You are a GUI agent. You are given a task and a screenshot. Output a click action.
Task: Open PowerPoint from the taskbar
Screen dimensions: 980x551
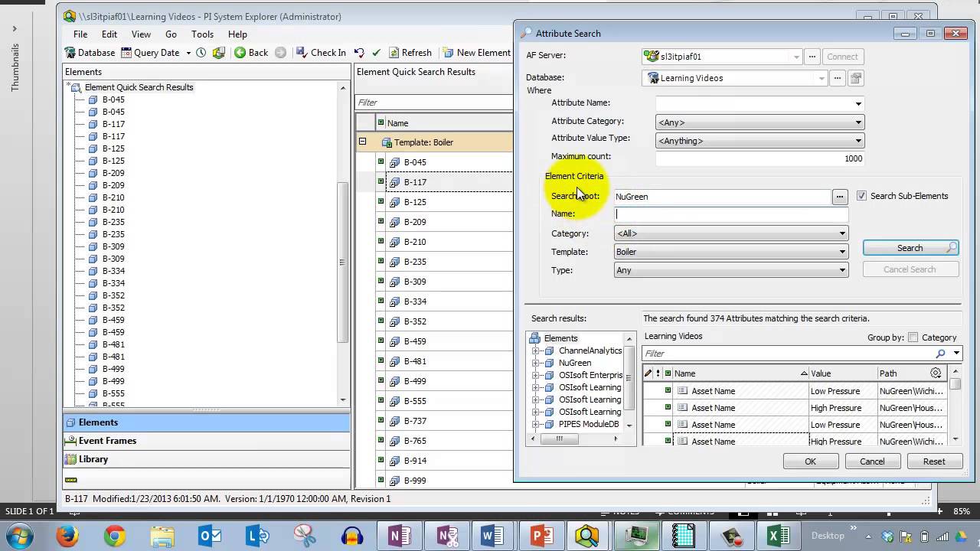541,536
